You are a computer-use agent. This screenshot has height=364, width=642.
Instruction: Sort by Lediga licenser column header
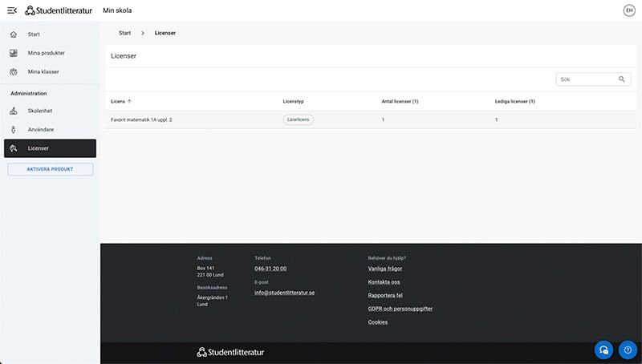point(514,102)
